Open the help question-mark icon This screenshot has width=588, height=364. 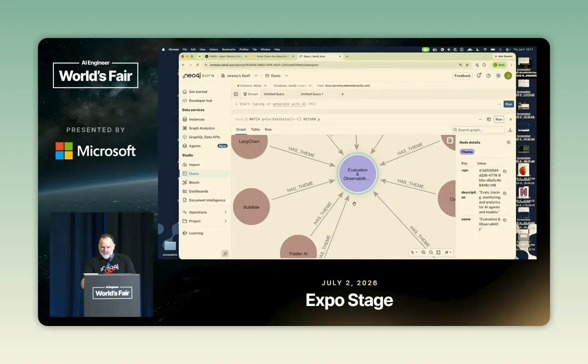click(488, 76)
